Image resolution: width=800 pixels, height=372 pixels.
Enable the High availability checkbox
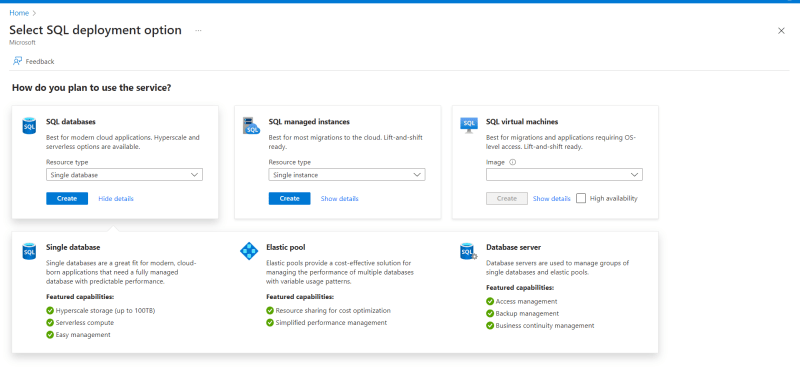point(581,199)
